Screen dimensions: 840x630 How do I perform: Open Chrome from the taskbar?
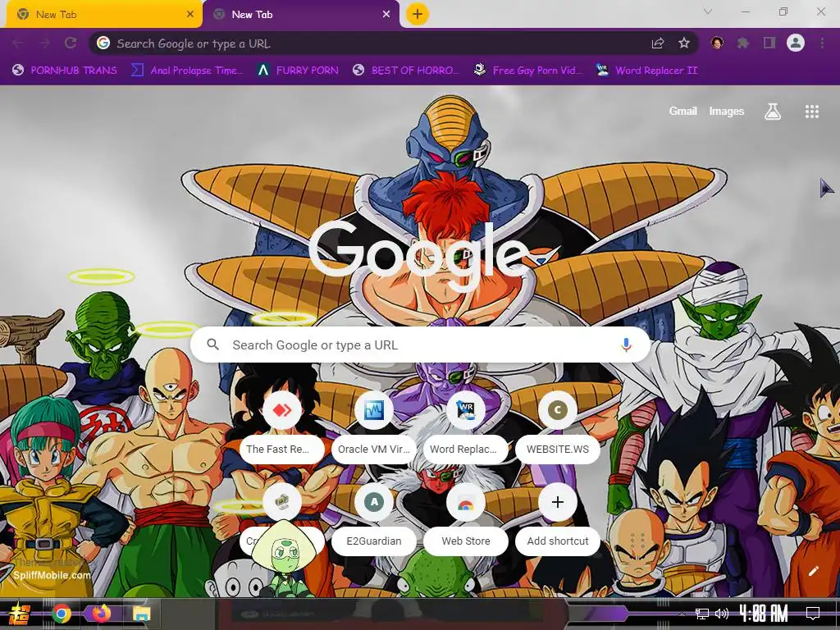(62, 614)
